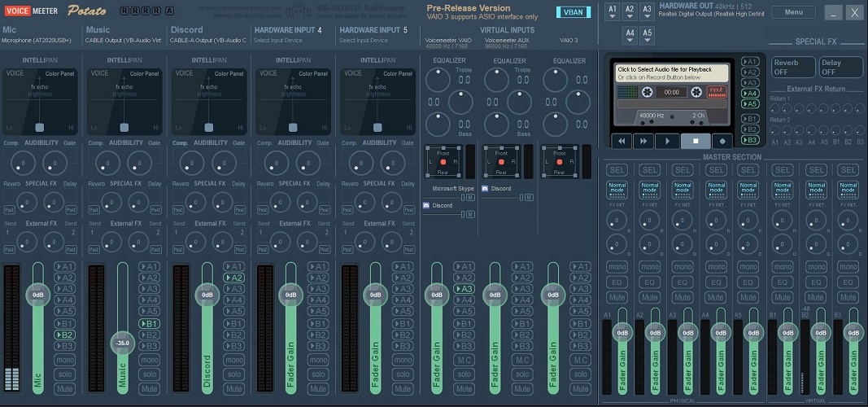868x407 pixels.
Task: Rewind the cassette recorder
Action: 622,141
